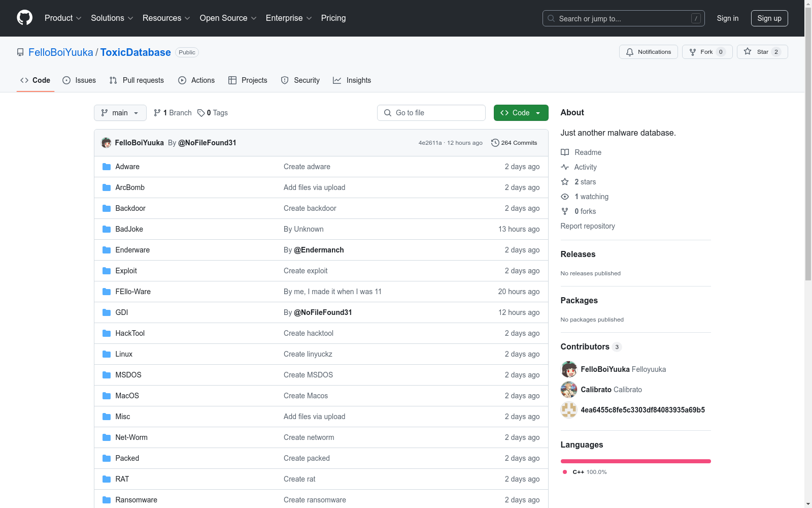Open the Product dropdown menu
Image resolution: width=812 pixels, height=508 pixels.
point(63,18)
